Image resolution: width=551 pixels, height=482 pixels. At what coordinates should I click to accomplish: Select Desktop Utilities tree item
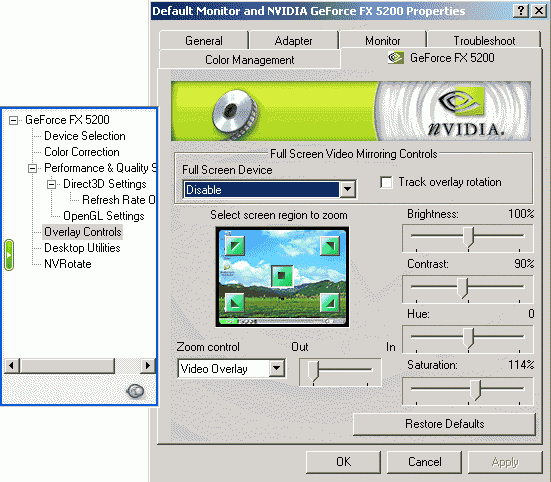click(x=82, y=248)
